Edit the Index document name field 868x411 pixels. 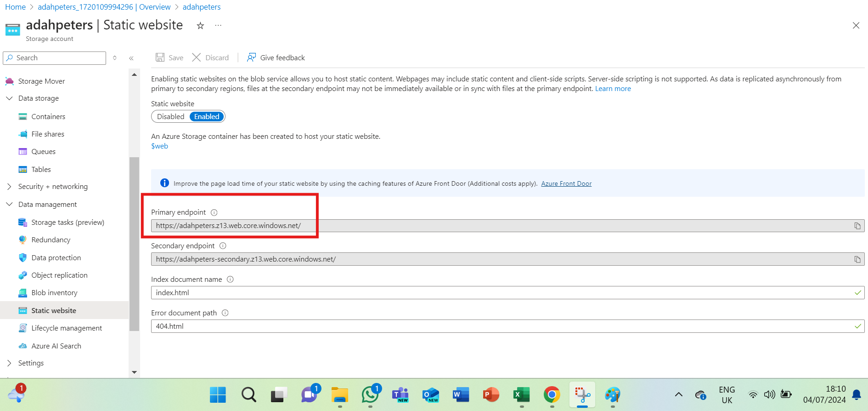click(507, 293)
